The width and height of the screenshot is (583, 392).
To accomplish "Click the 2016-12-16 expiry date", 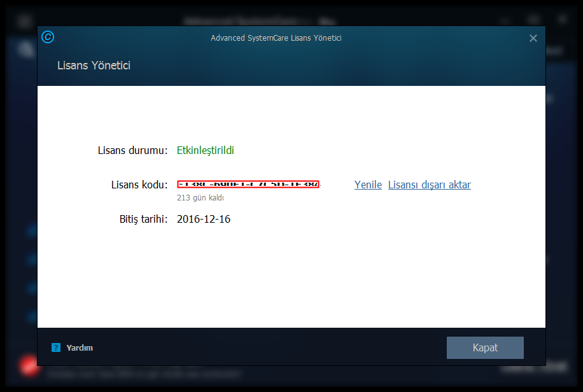I will tap(204, 219).
